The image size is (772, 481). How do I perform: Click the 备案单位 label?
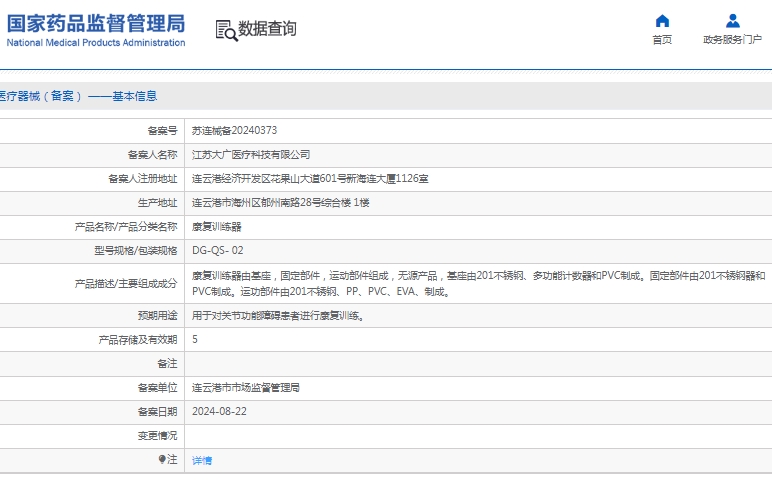point(158,387)
